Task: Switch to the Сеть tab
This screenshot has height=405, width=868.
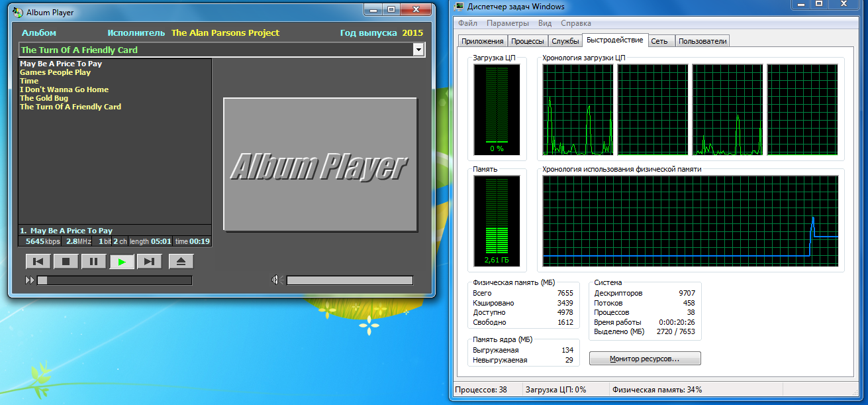Action: (659, 41)
